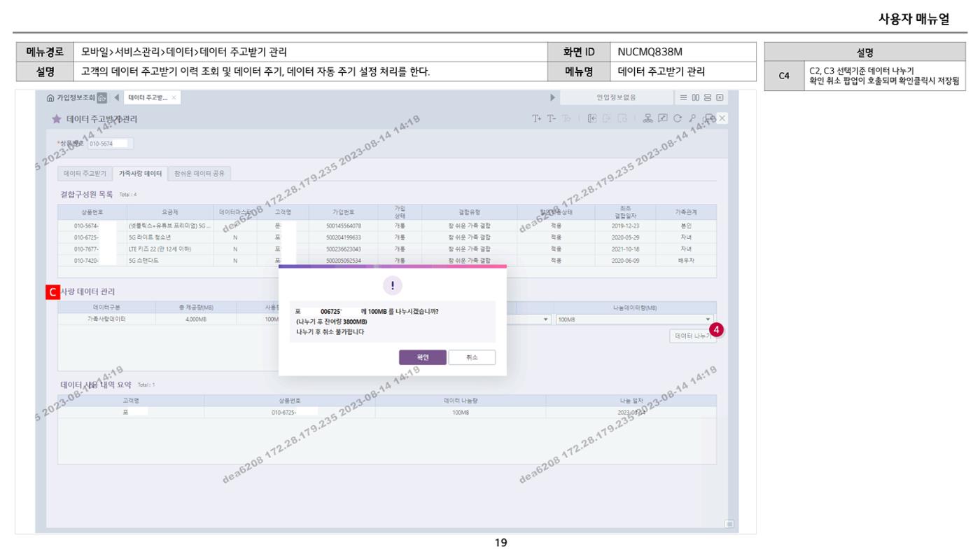Switch to the stacked rows layout icon
Viewport: 980px width, 552px height.
pyautogui.click(x=708, y=97)
